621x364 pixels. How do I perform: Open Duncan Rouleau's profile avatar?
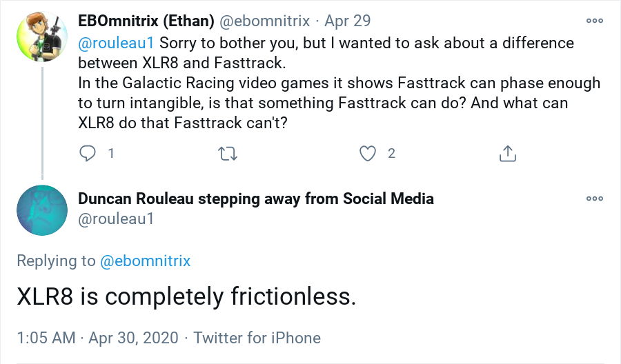[42, 208]
